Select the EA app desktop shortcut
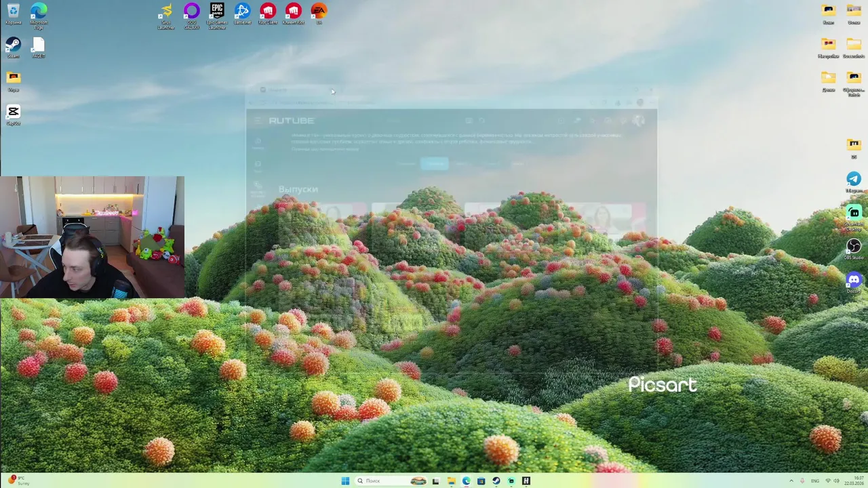 319,14
